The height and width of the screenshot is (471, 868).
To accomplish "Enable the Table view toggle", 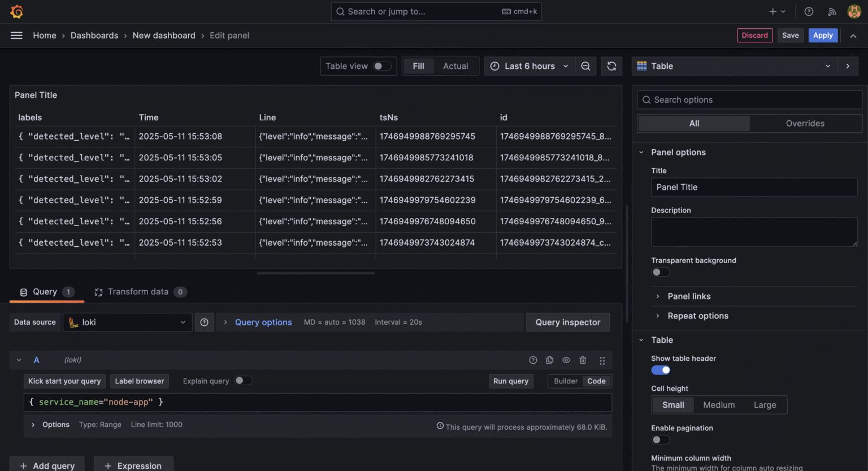I will [x=382, y=66].
